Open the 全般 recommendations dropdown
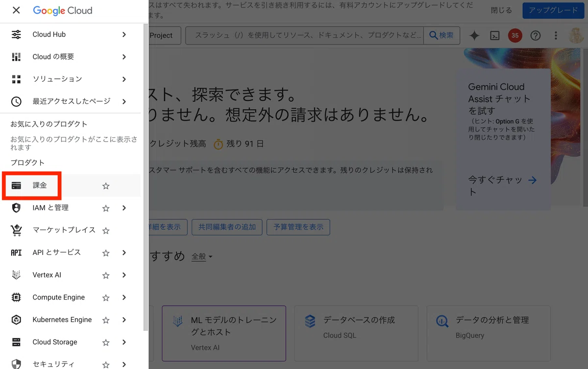Image resolution: width=588 pixels, height=369 pixels. [202, 256]
